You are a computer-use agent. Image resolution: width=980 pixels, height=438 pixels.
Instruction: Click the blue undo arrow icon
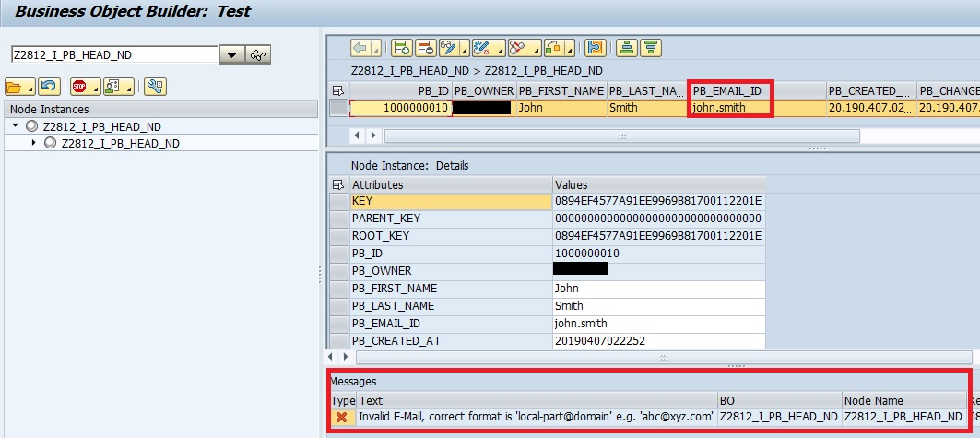click(49, 87)
